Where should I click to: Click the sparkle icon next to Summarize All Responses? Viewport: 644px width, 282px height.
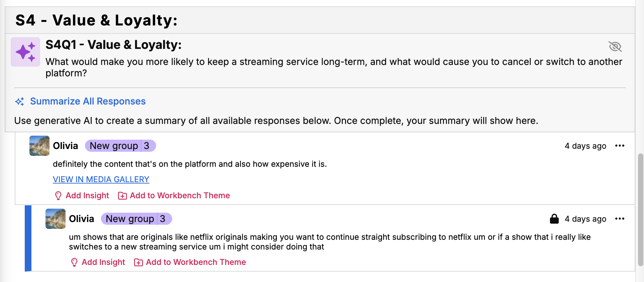20,101
